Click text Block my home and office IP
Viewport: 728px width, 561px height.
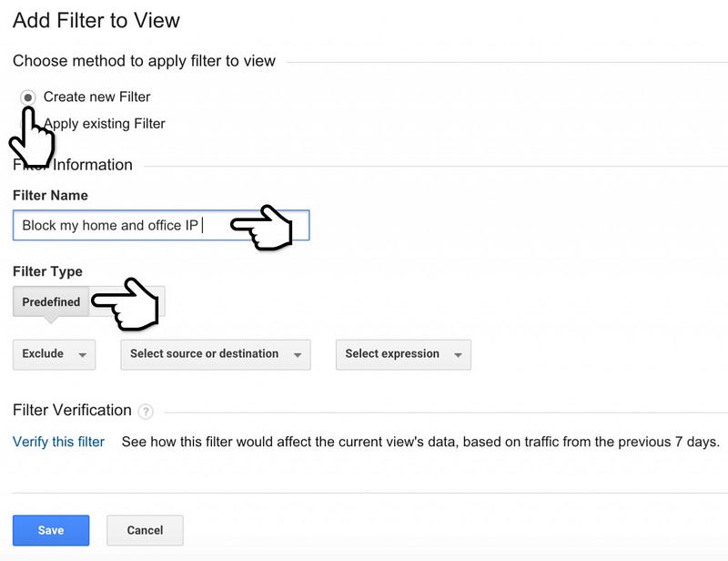tap(110, 226)
